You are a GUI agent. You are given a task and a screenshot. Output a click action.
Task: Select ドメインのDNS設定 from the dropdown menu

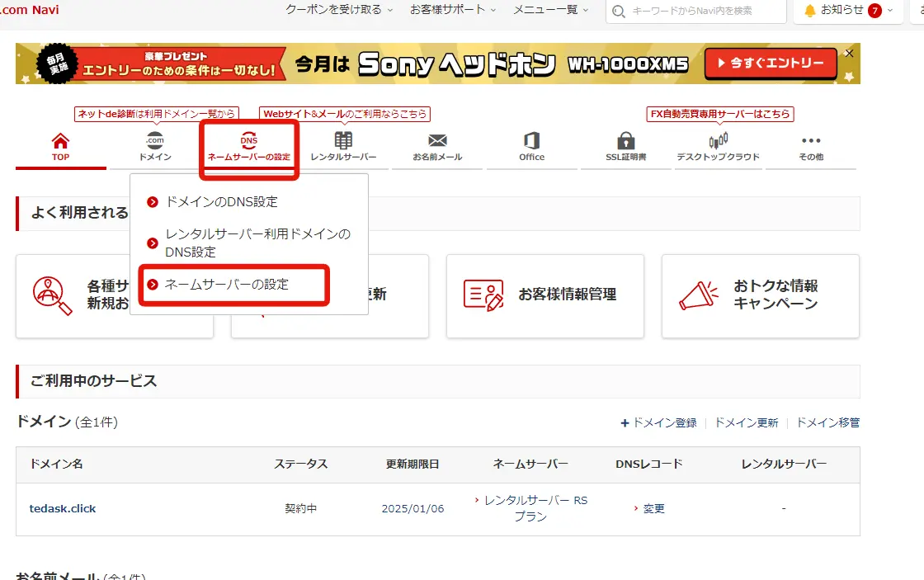coord(221,201)
